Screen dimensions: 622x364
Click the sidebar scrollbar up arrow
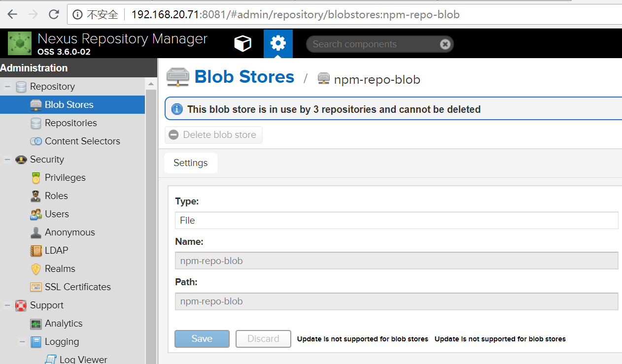[x=151, y=84]
